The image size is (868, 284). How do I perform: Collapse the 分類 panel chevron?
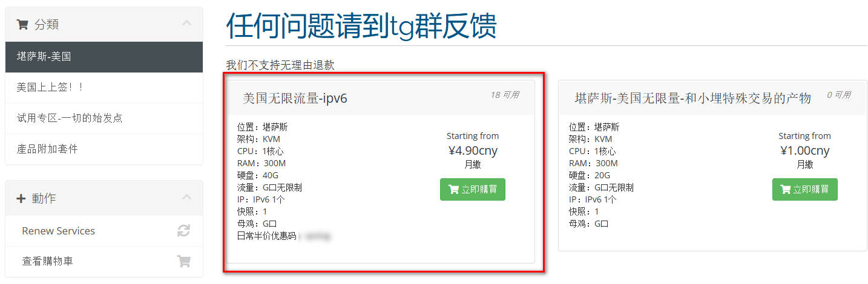pos(186,24)
